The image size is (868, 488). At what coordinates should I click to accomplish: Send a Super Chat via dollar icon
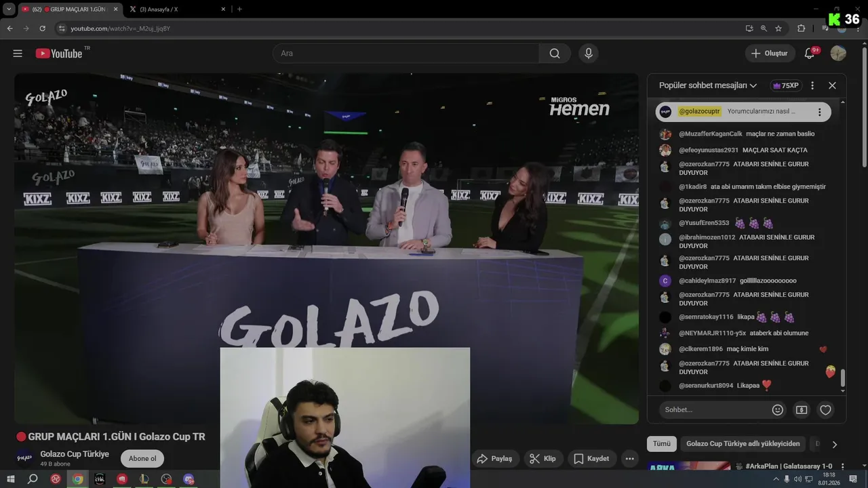click(802, 409)
